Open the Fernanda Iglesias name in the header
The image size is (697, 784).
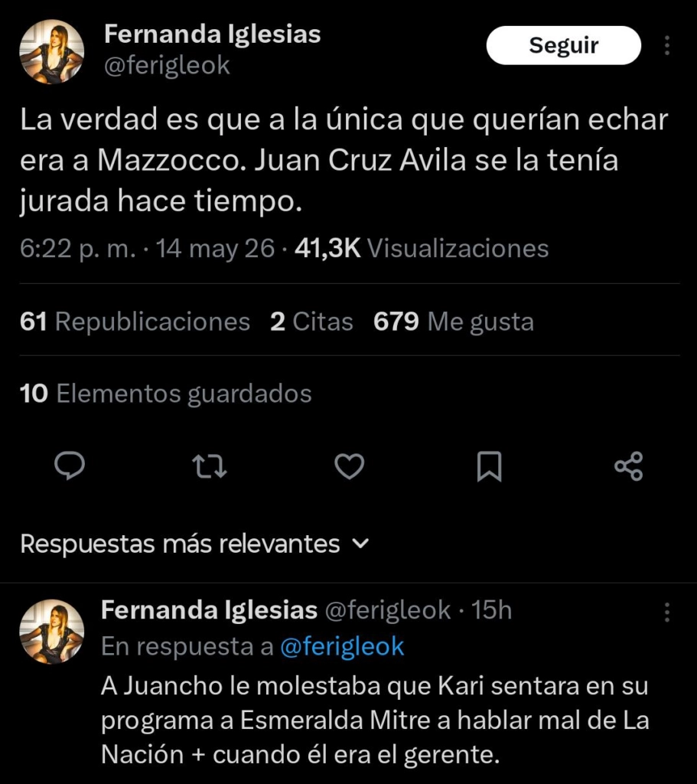point(213,34)
